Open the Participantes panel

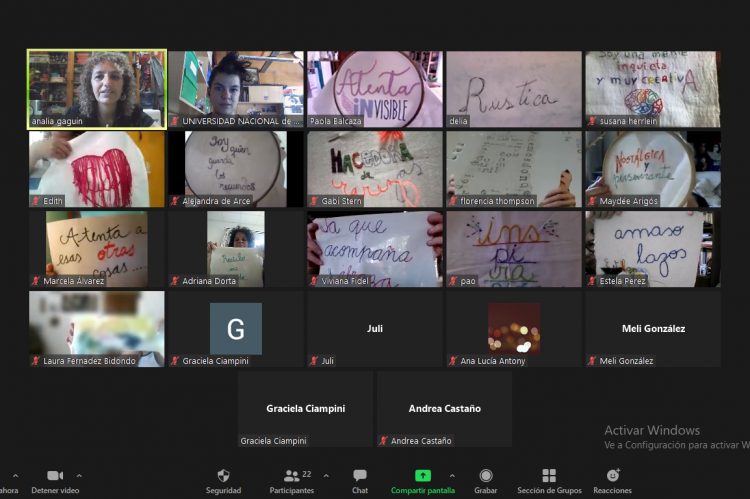[x=291, y=476]
